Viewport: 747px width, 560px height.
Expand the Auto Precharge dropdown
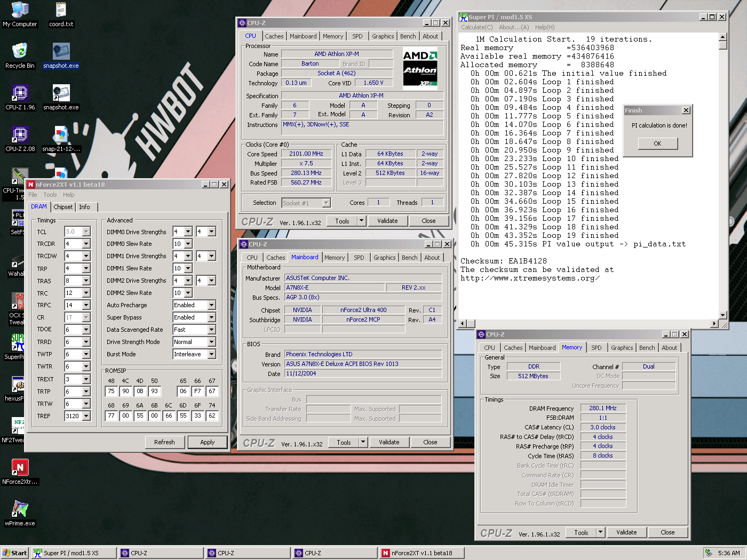tap(211, 305)
